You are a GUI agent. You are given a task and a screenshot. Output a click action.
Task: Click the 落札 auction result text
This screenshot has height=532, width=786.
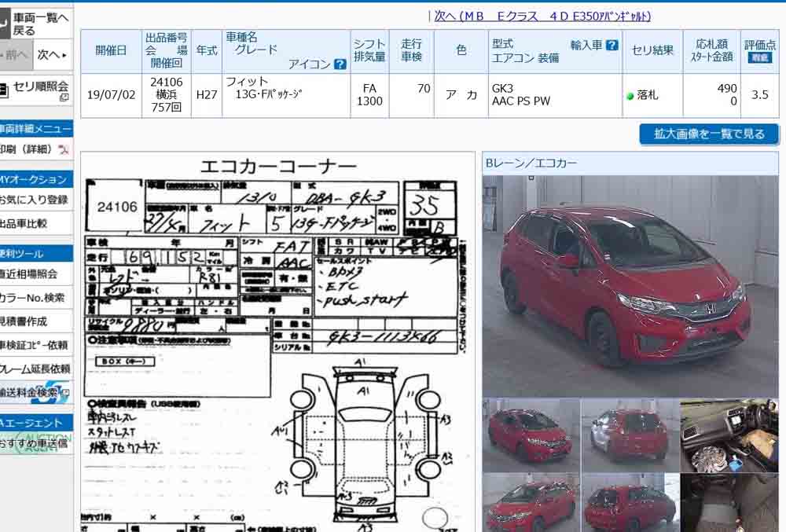pyautogui.click(x=647, y=95)
